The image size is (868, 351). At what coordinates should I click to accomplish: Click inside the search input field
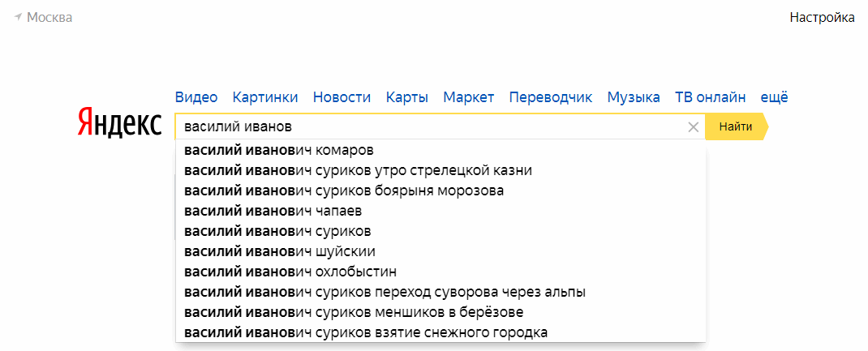coord(430,126)
